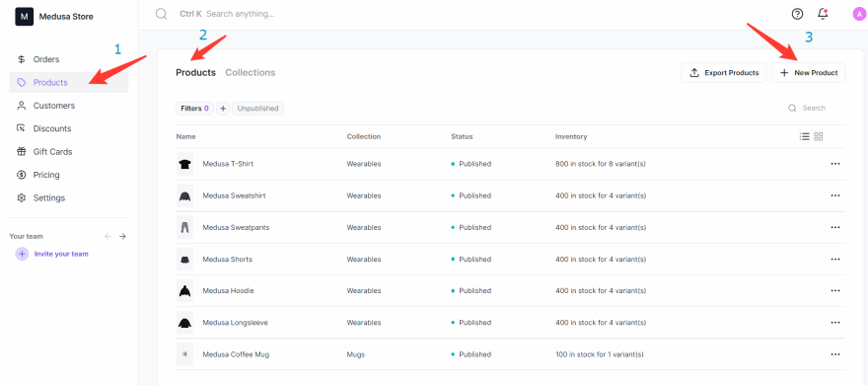Select Products in the sidebar
The height and width of the screenshot is (385, 868).
69,83
